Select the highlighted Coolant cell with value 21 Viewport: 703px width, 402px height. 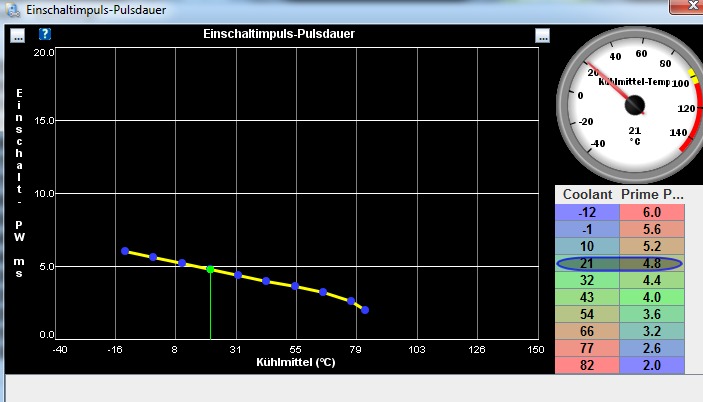point(587,264)
